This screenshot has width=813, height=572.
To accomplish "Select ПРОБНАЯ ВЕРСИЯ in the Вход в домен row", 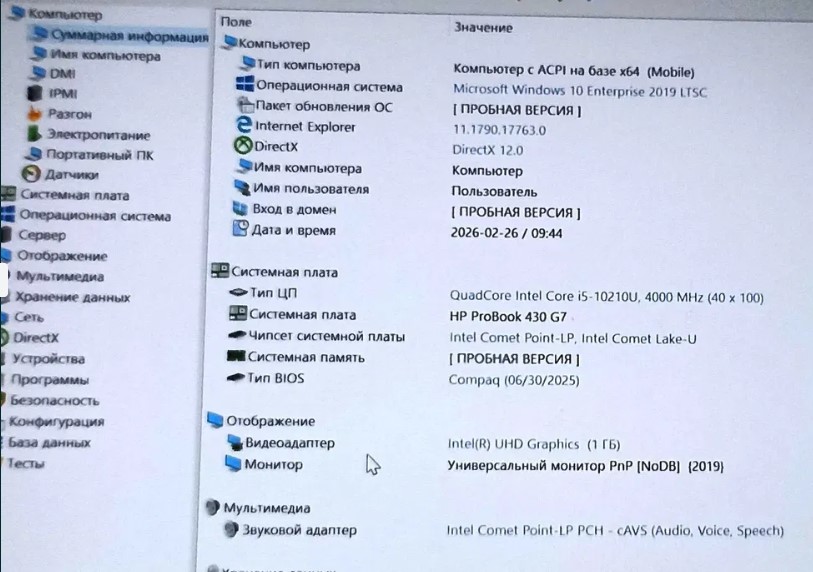I will (515, 212).
